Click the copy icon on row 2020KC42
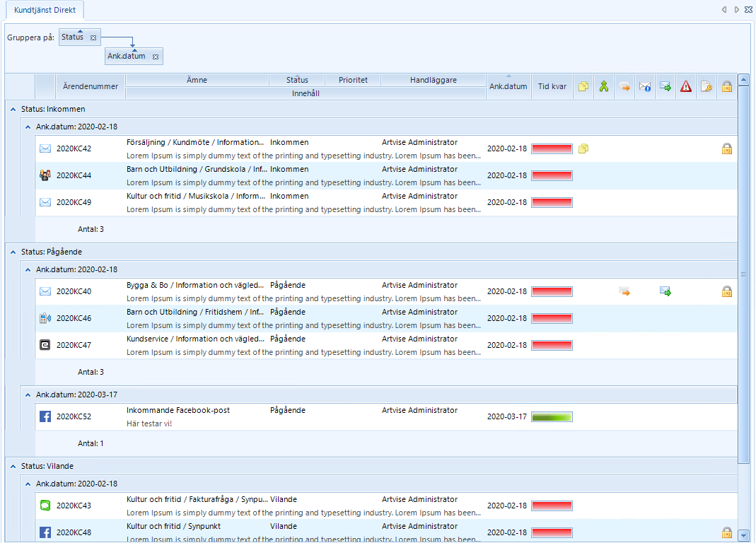 (583, 148)
